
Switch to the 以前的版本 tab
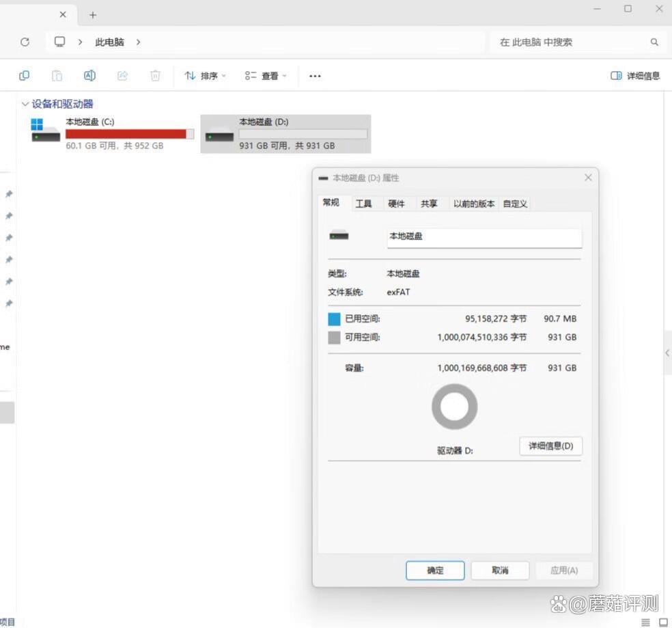click(x=474, y=203)
